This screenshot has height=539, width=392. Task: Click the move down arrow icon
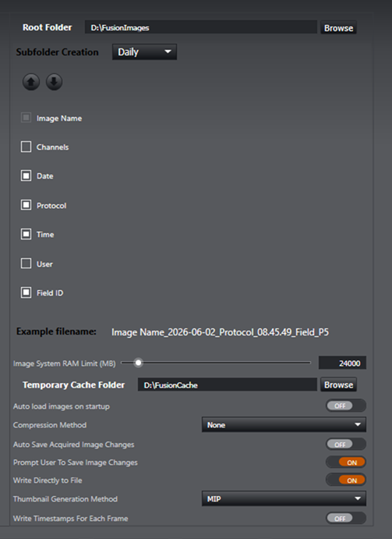[54, 82]
